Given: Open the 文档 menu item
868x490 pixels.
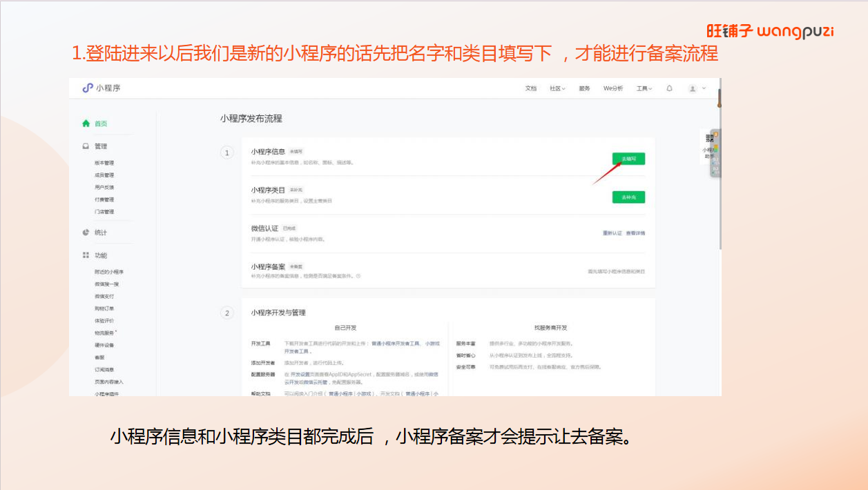Looking at the screenshot, I should (x=530, y=88).
